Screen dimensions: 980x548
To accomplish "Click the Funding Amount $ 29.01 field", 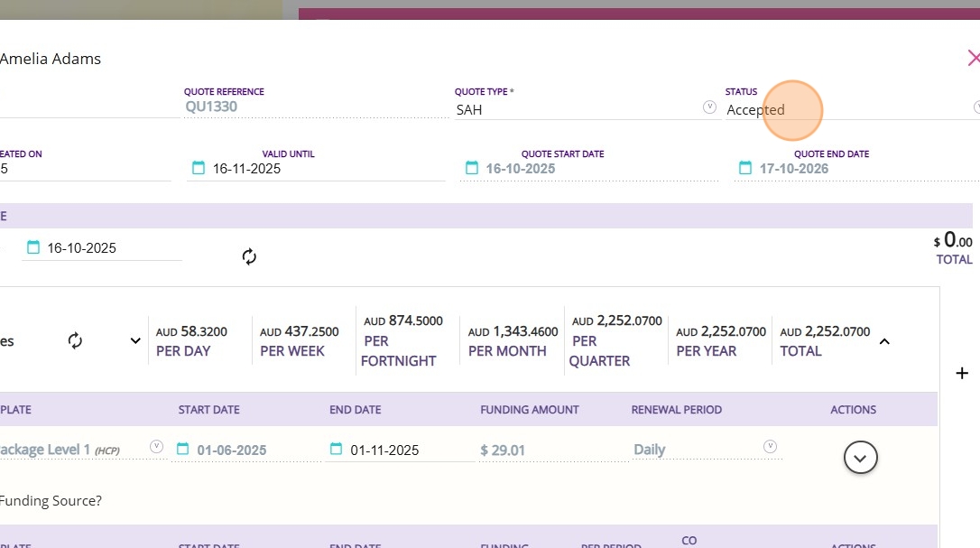I will pos(552,450).
